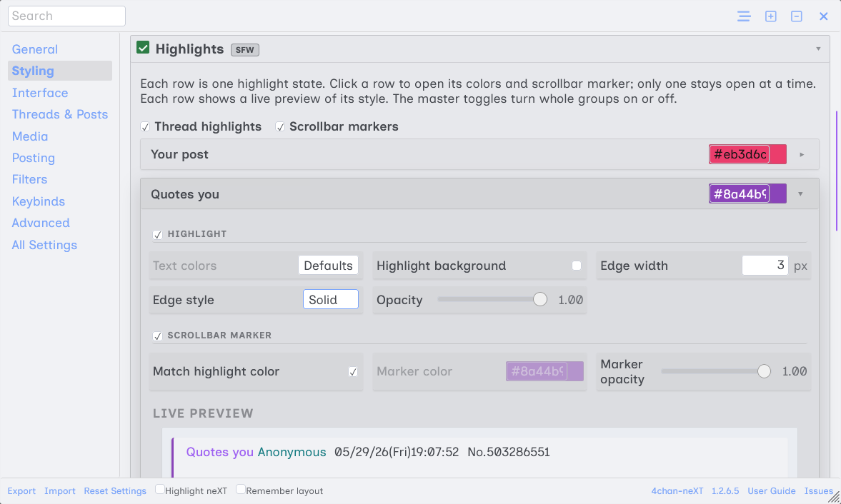
Task: Open the General settings tab
Action: 35,49
